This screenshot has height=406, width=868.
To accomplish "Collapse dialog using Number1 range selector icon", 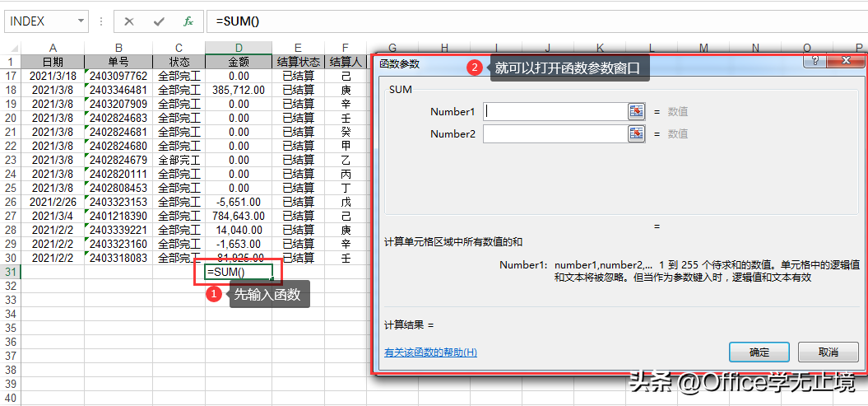I will [637, 111].
